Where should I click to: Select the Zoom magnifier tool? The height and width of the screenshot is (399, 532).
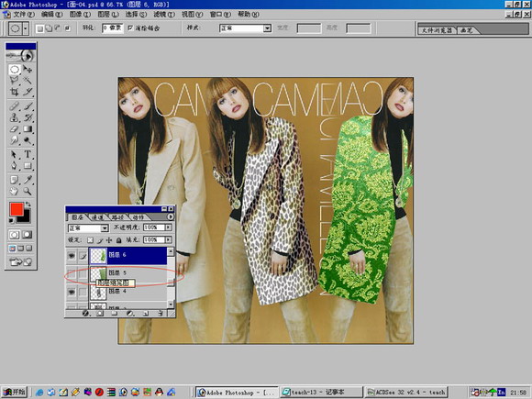pyautogui.click(x=28, y=191)
